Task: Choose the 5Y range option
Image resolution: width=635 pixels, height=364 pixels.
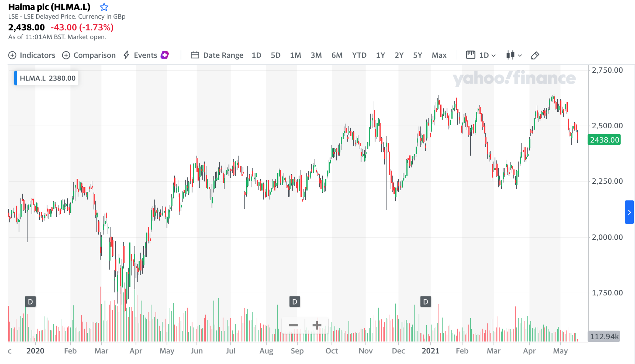Action: click(417, 55)
